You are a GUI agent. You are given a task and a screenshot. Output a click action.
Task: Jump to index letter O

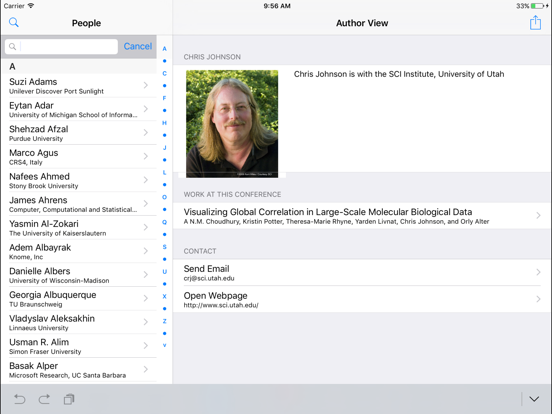tap(164, 197)
